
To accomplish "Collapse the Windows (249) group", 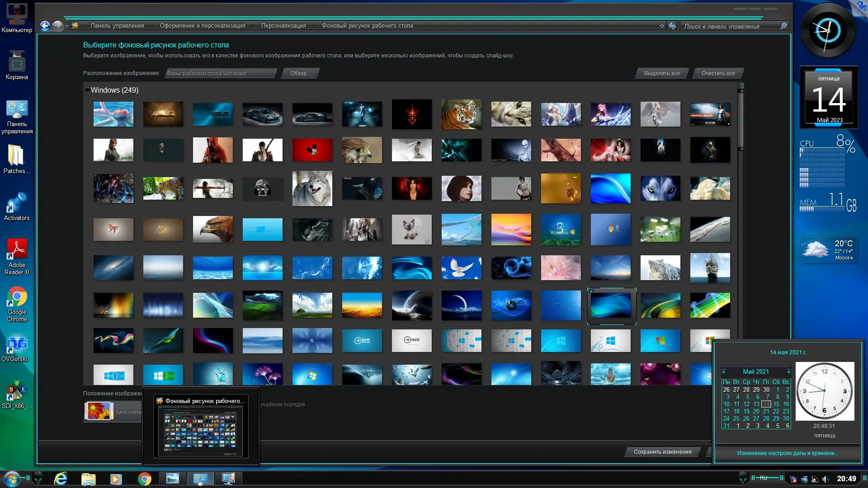I will 87,90.
